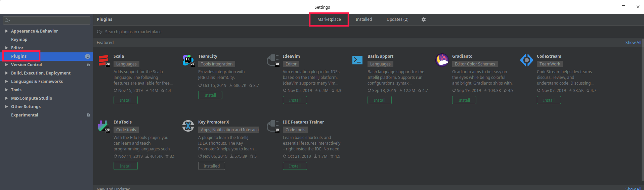The width and height of the screenshot is (644, 190).
Task: Open the CodeStream plugin title
Action: 549,56
